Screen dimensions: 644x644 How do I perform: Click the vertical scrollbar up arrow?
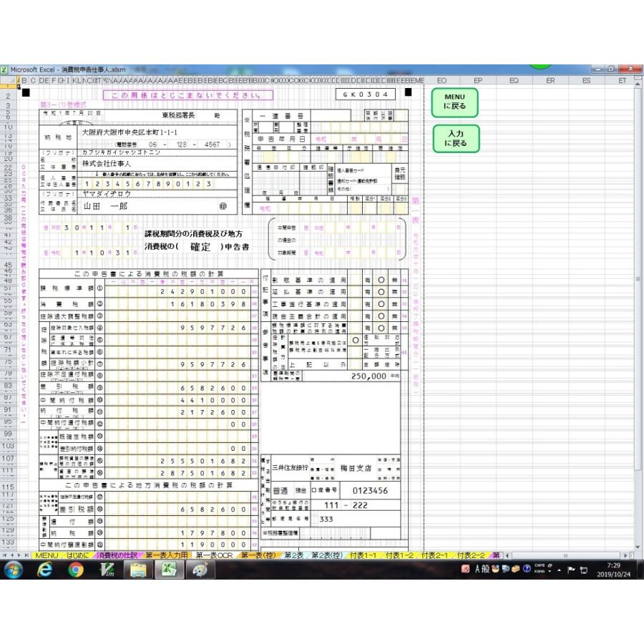[x=638, y=80]
